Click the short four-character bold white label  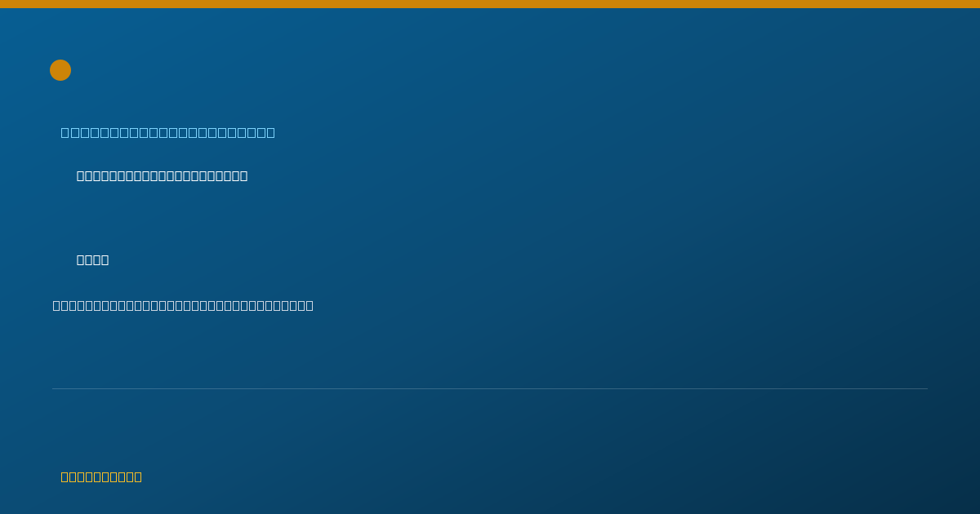pyautogui.click(x=92, y=259)
